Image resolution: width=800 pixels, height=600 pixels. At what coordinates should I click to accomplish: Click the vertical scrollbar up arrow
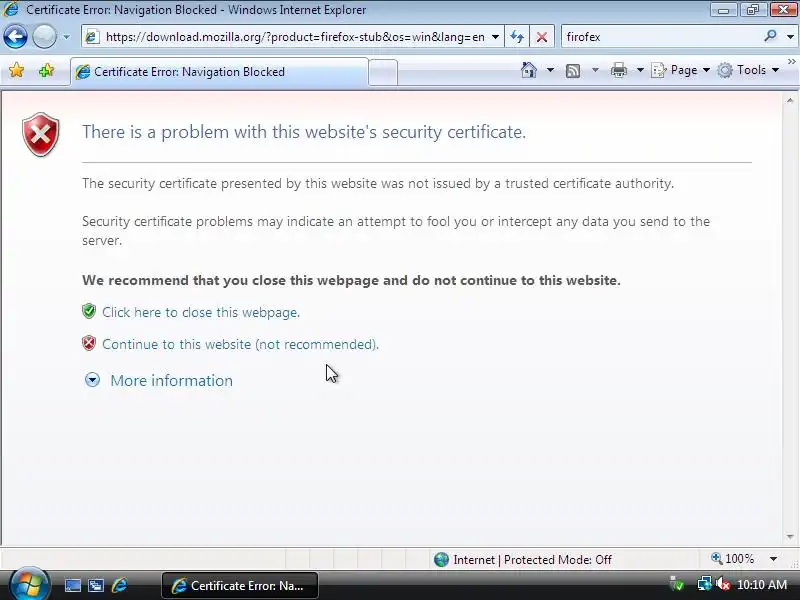coord(790,101)
